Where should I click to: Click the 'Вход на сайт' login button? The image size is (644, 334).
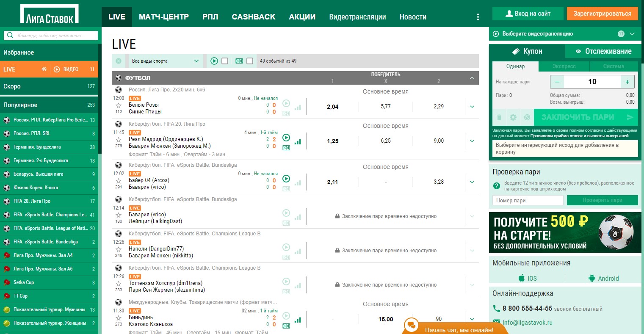point(528,14)
